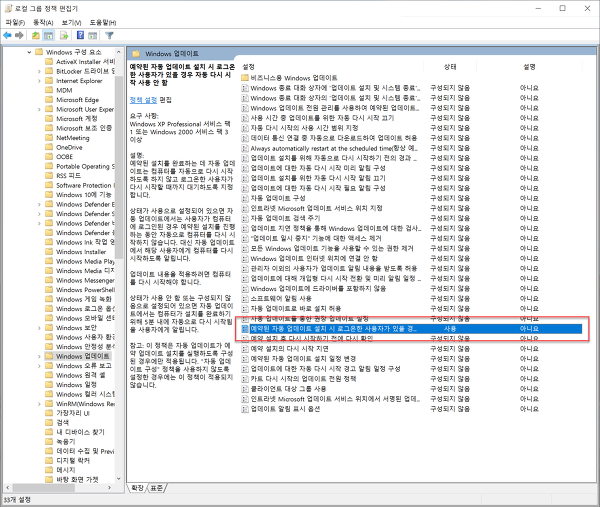
Task: Click folder icon next to Microsoft Edge
Action: pos(49,100)
